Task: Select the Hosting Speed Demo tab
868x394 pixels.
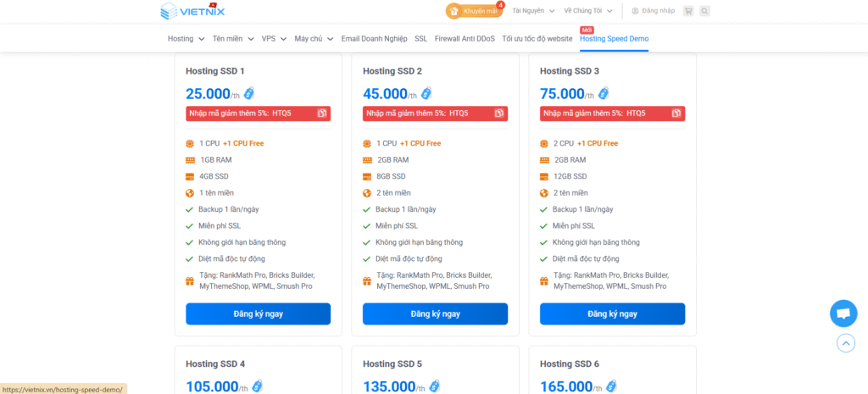Action: pyautogui.click(x=614, y=39)
